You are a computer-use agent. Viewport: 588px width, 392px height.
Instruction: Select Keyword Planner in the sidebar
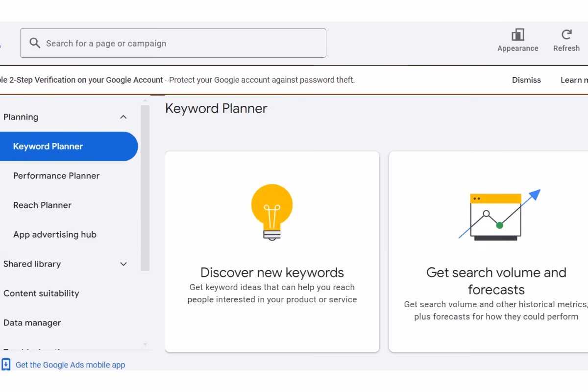coord(69,146)
